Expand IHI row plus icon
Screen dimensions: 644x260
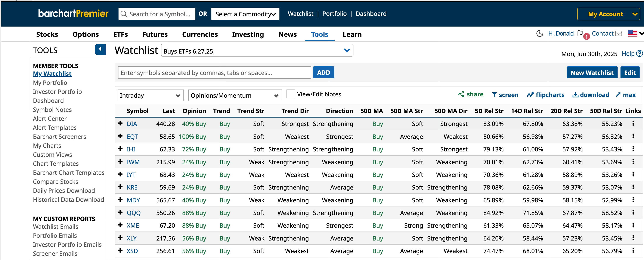pyautogui.click(x=120, y=149)
